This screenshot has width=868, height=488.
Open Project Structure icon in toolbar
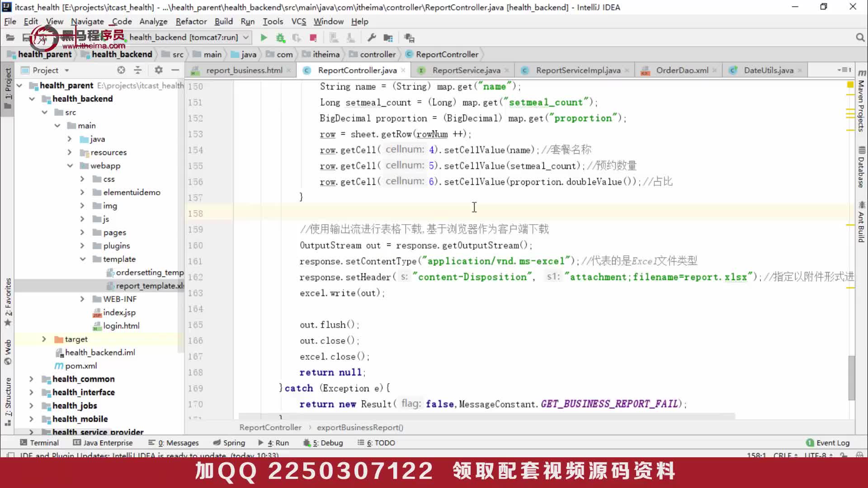pyautogui.click(x=388, y=38)
